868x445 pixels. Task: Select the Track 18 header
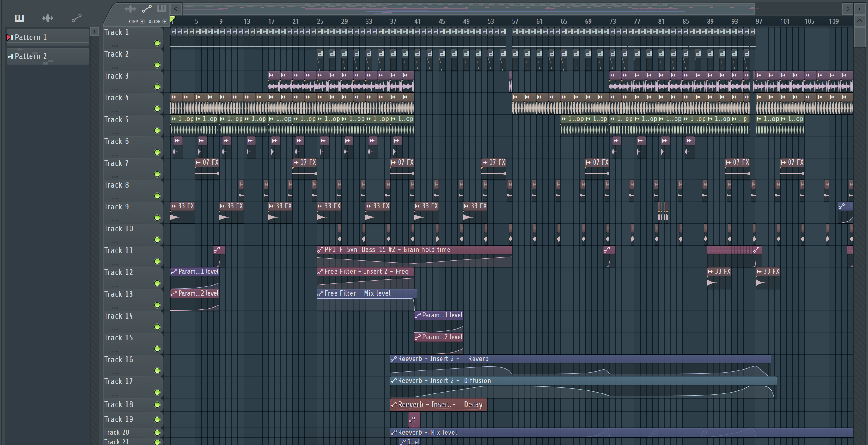[133, 405]
